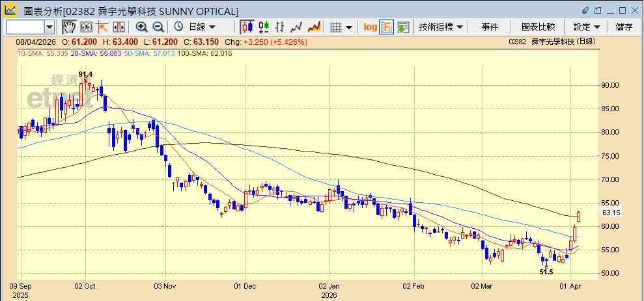Switch to line chart type
This screenshot has height=301, width=644.
[296, 27]
